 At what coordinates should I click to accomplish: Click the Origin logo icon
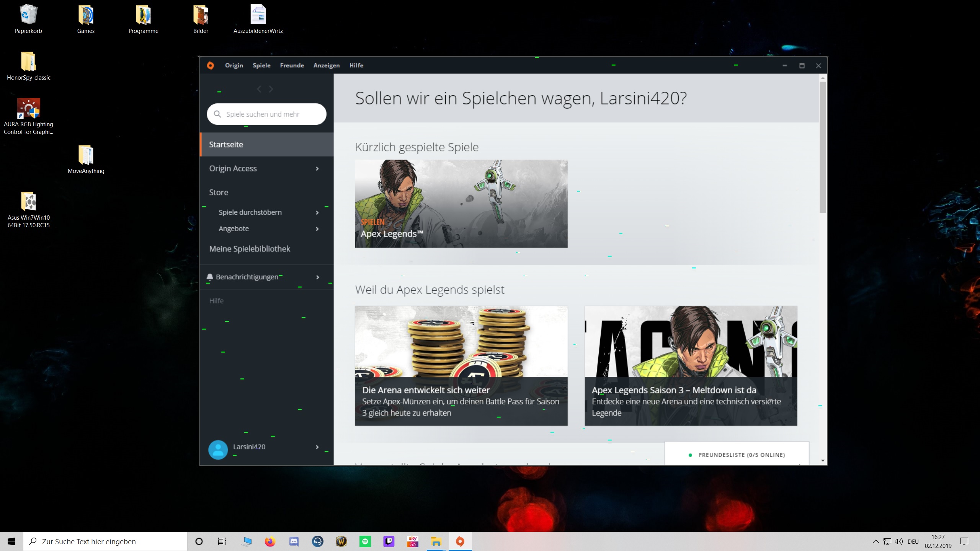[210, 65]
